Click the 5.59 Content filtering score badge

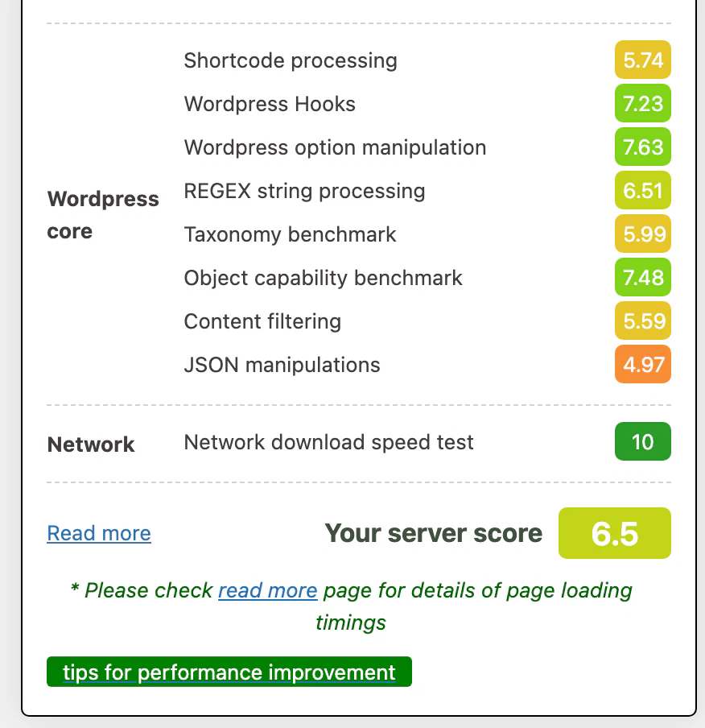pos(643,321)
